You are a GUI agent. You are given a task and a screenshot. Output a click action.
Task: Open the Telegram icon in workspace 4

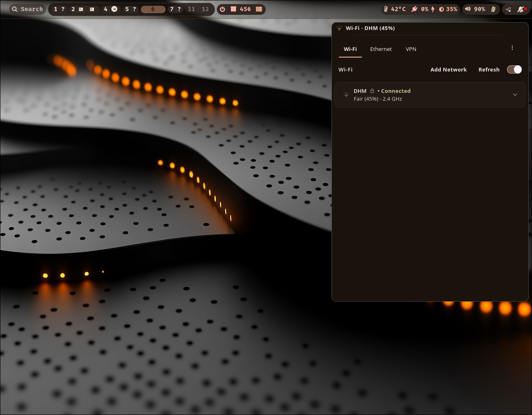point(115,9)
